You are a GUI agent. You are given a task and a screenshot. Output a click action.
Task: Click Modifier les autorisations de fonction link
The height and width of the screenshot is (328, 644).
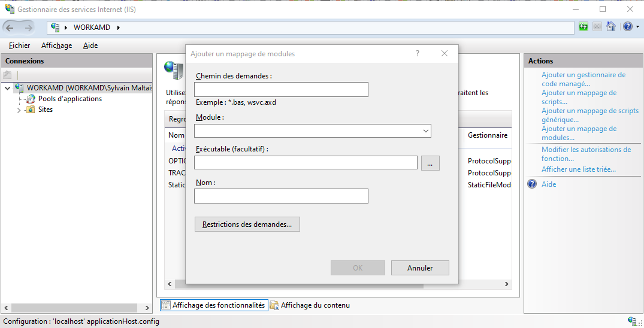pos(586,154)
